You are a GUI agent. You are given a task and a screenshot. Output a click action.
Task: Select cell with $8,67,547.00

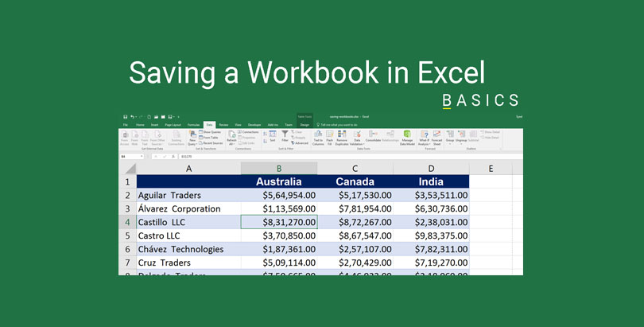[x=355, y=236]
